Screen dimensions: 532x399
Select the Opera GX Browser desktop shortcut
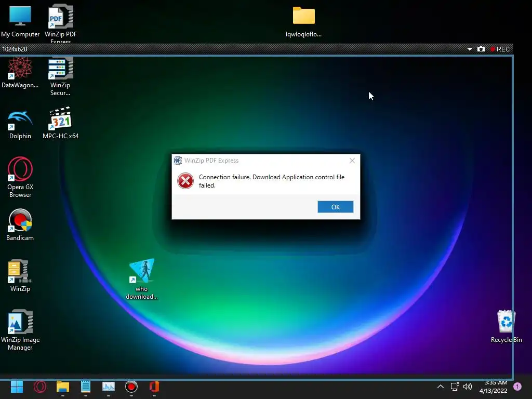coord(20,177)
